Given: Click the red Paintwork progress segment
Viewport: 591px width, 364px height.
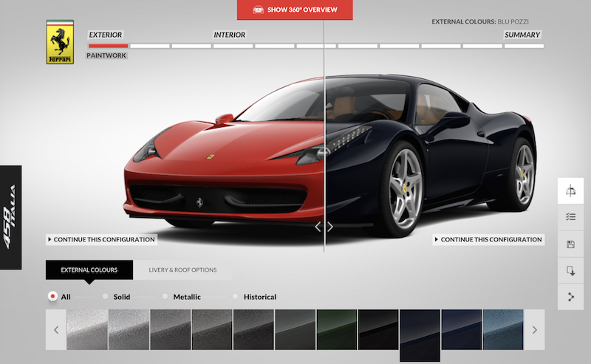Looking at the screenshot, I should point(108,46).
